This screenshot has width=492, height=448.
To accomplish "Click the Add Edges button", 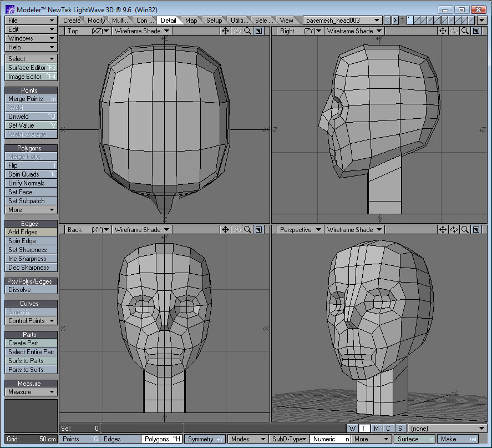I will click(x=31, y=232).
